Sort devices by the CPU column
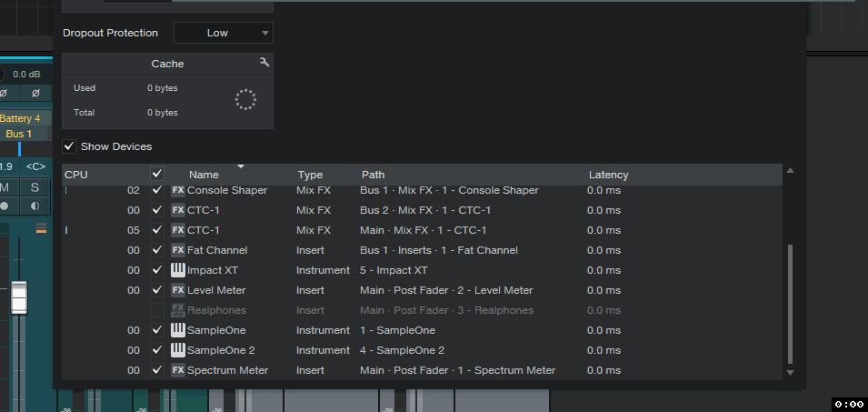Screen dimensions: 868x412 tap(76, 175)
